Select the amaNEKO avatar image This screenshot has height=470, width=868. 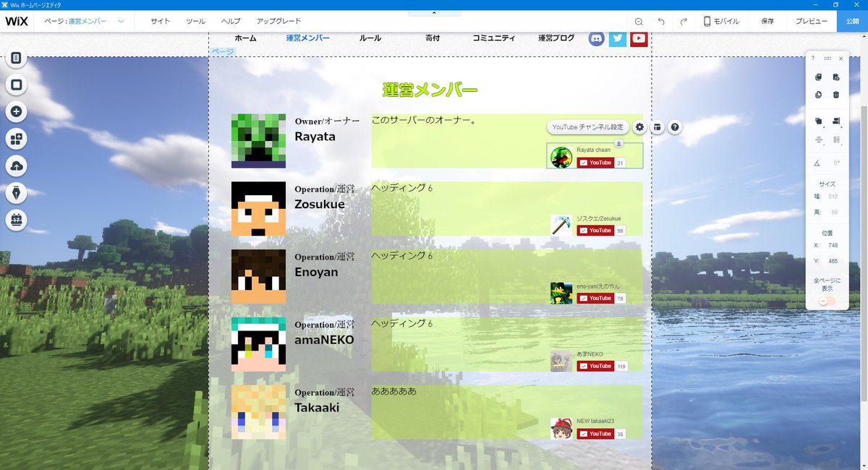tap(258, 344)
